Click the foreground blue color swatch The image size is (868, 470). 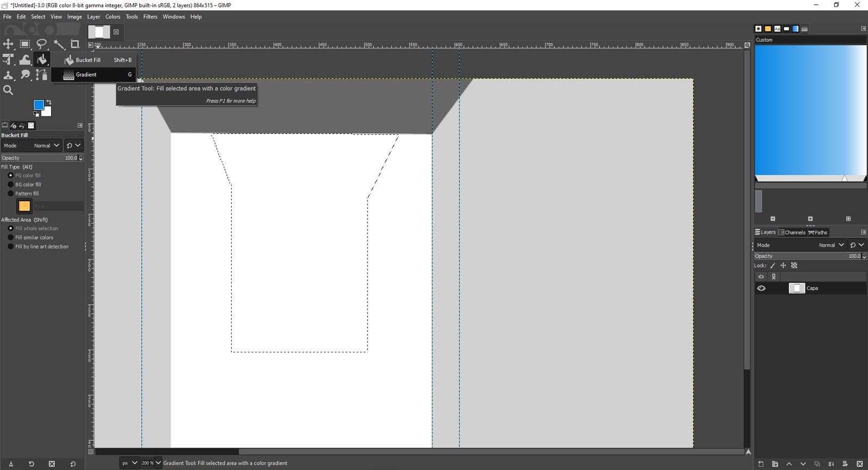[x=38, y=104]
